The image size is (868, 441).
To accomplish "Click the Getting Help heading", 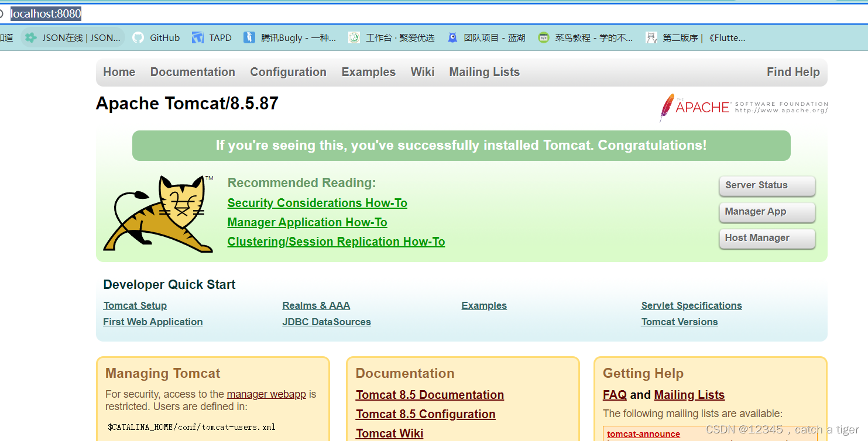I will click(x=643, y=373).
